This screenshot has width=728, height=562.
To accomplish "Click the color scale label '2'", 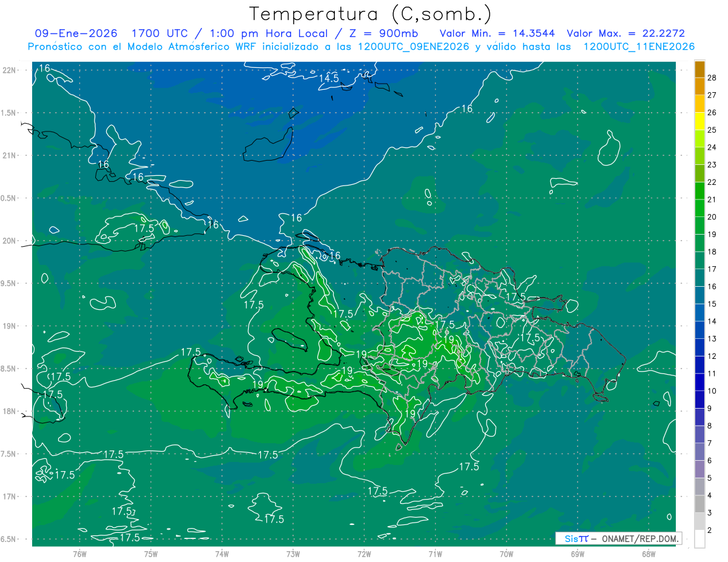I will [x=710, y=530].
